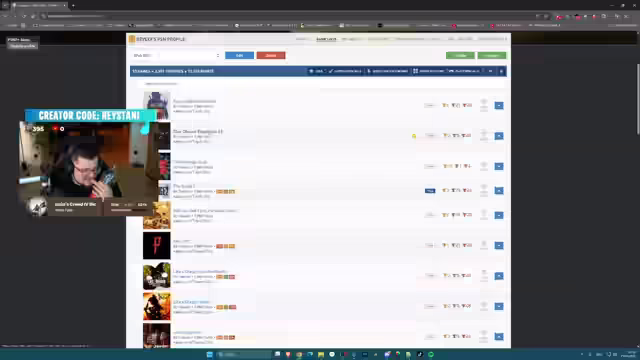Click the last icon at the blue bar's right end
Viewport: 640px width, 360px height.
[x=501, y=71]
